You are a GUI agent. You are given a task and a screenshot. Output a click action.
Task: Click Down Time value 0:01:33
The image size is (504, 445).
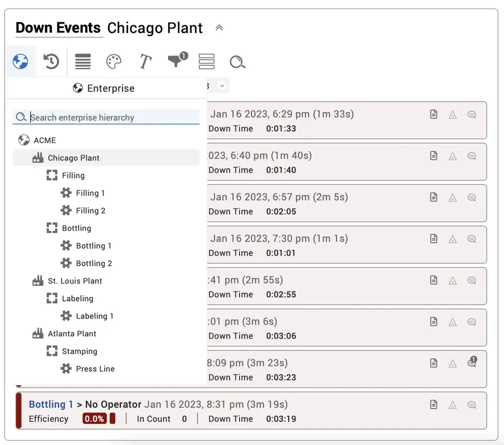[281, 129]
